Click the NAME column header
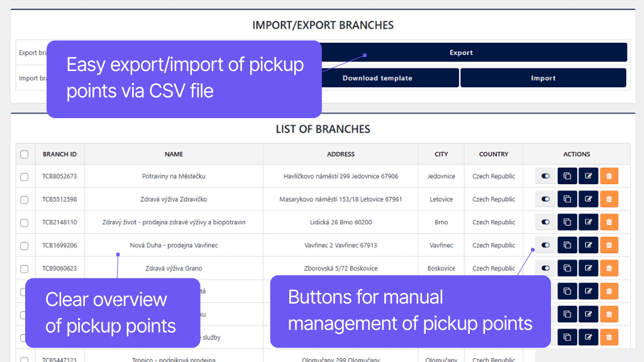Viewport: 644px width, 362px height. (x=174, y=155)
